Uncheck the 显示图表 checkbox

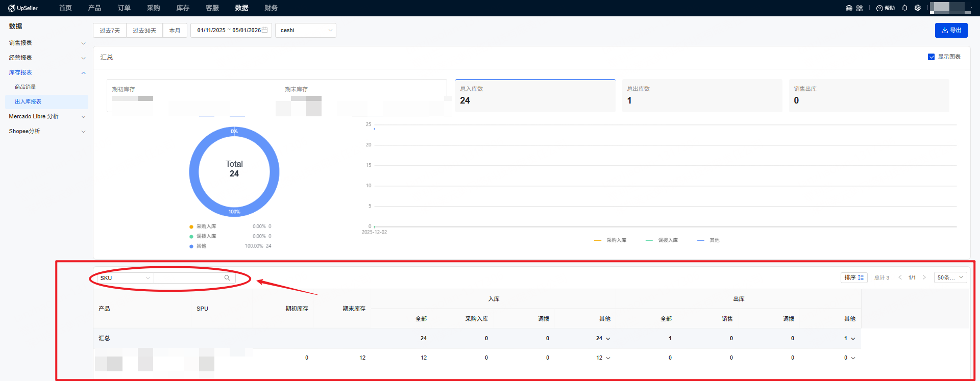pyautogui.click(x=931, y=57)
